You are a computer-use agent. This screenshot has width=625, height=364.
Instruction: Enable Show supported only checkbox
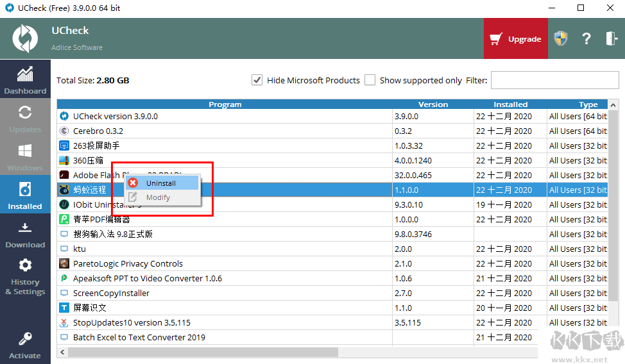point(370,80)
